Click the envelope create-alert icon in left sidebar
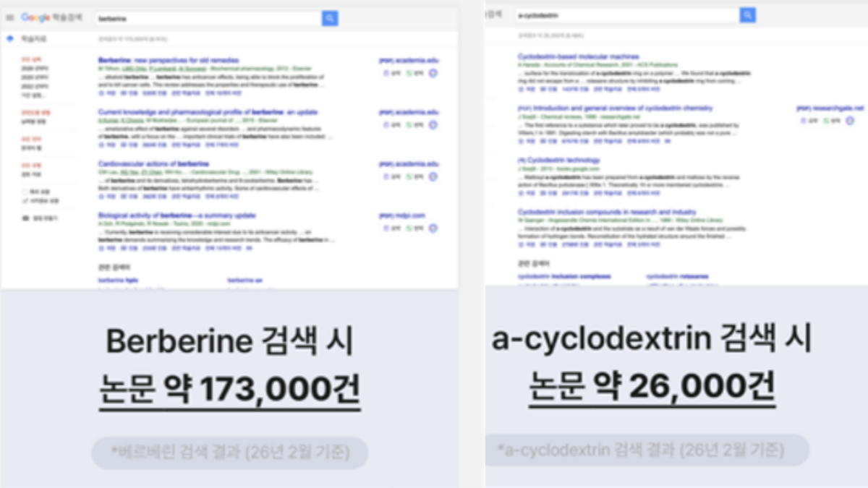The image size is (868, 488). (x=26, y=218)
